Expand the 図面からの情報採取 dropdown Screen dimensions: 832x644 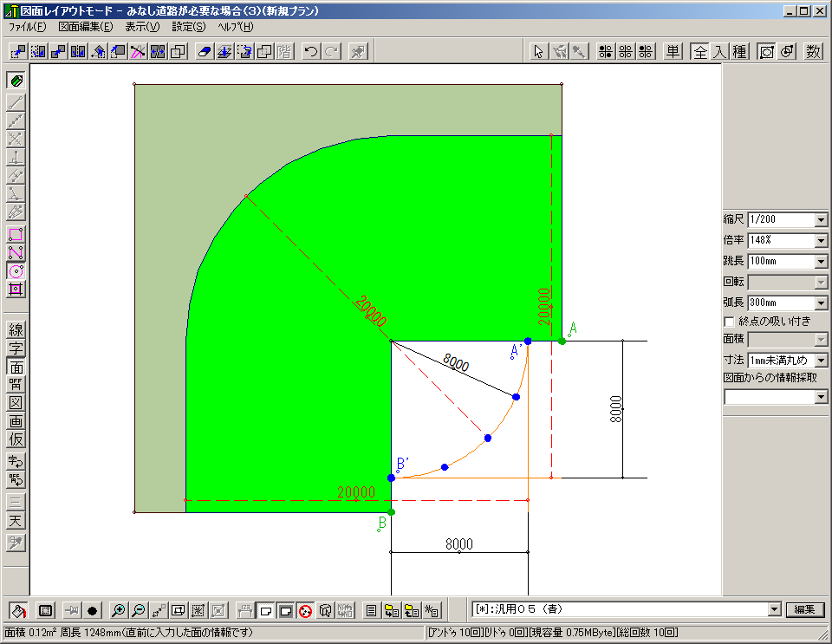pos(821,397)
